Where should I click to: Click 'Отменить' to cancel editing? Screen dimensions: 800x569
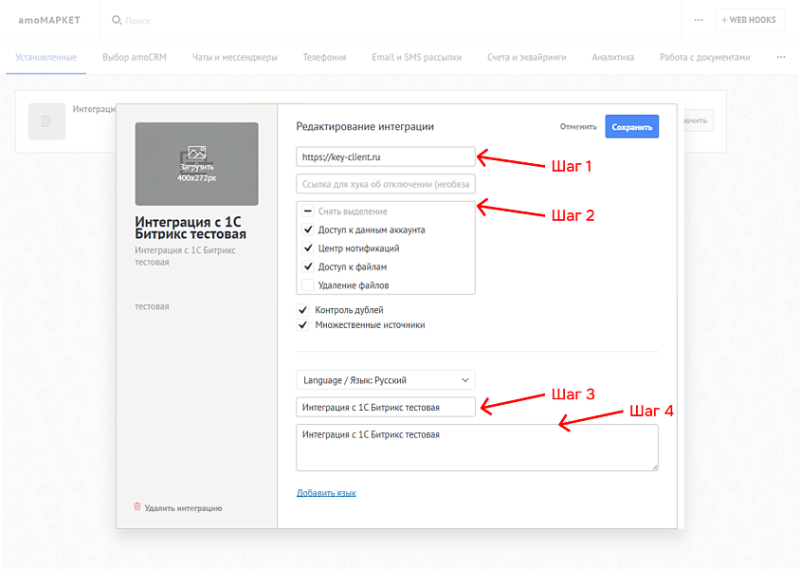point(578,127)
